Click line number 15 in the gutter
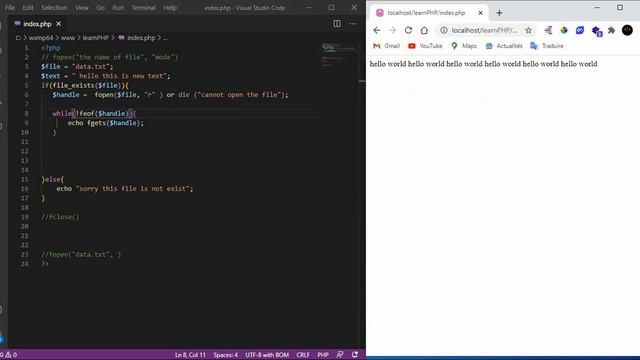The width and height of the screenshot is (640, 360). click(25, 179)
